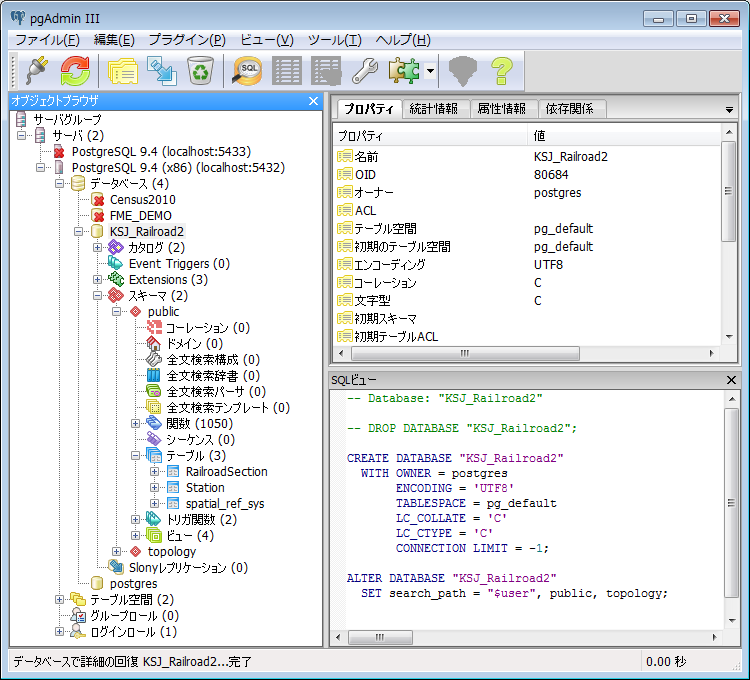Open the ファイル(F) menu
750x680 pixels.
[47, 40]
